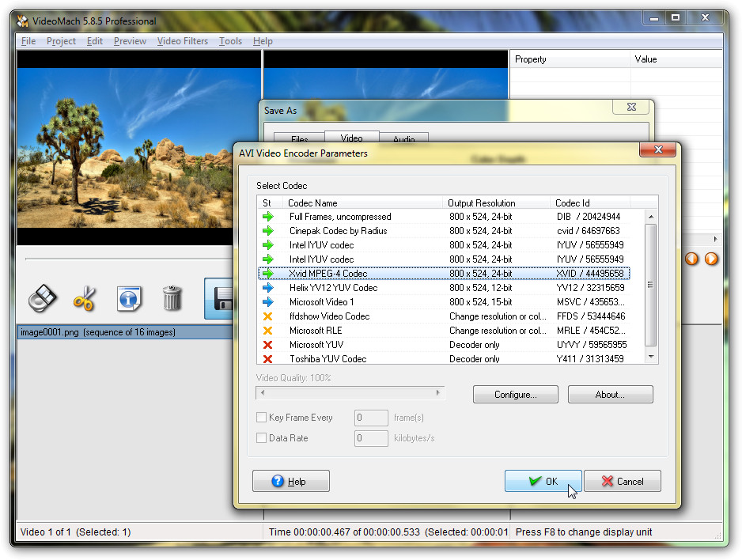Select Microsoft Video 1 codec row

444,302
